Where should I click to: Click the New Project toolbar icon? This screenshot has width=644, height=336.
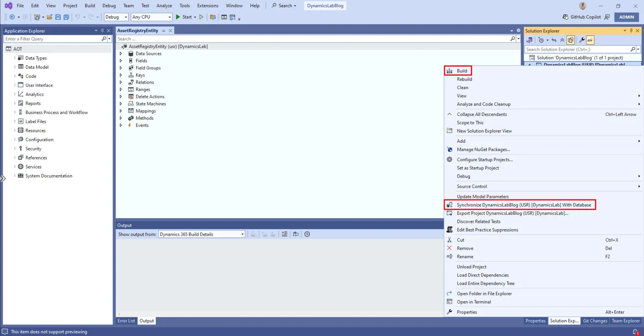[x=37, y=17]
